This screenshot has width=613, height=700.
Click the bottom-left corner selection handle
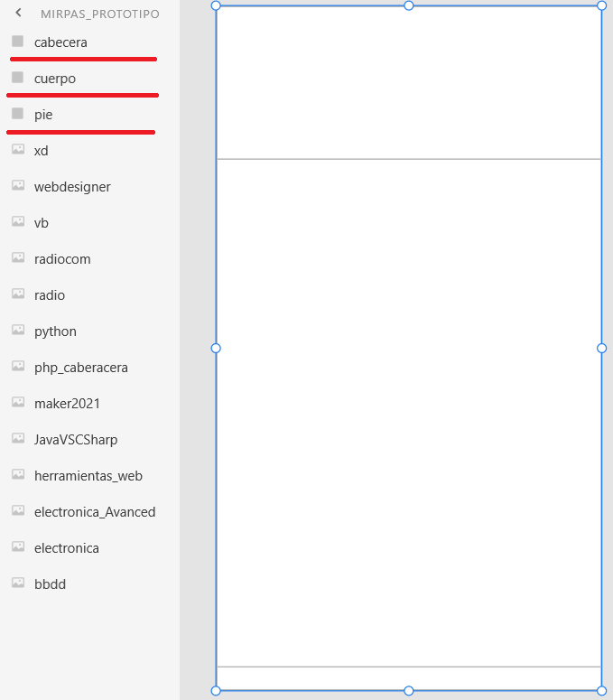coord(216,691)
